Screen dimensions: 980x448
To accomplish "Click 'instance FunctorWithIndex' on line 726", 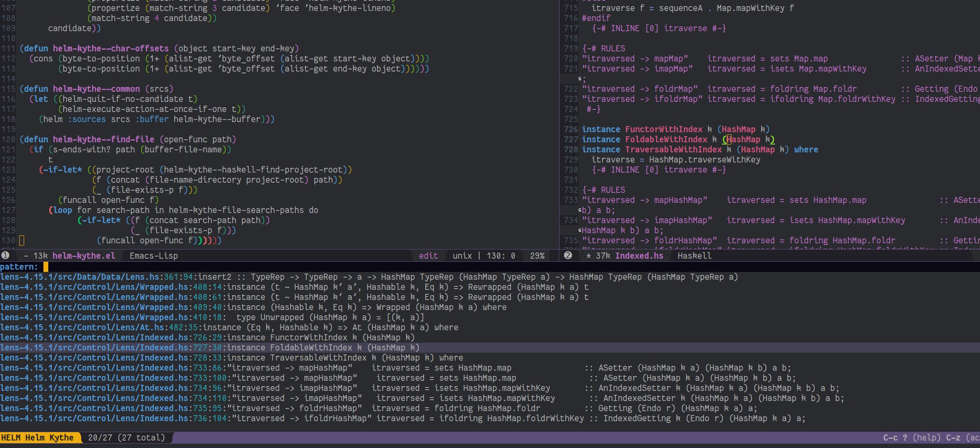I will point(642,129).
